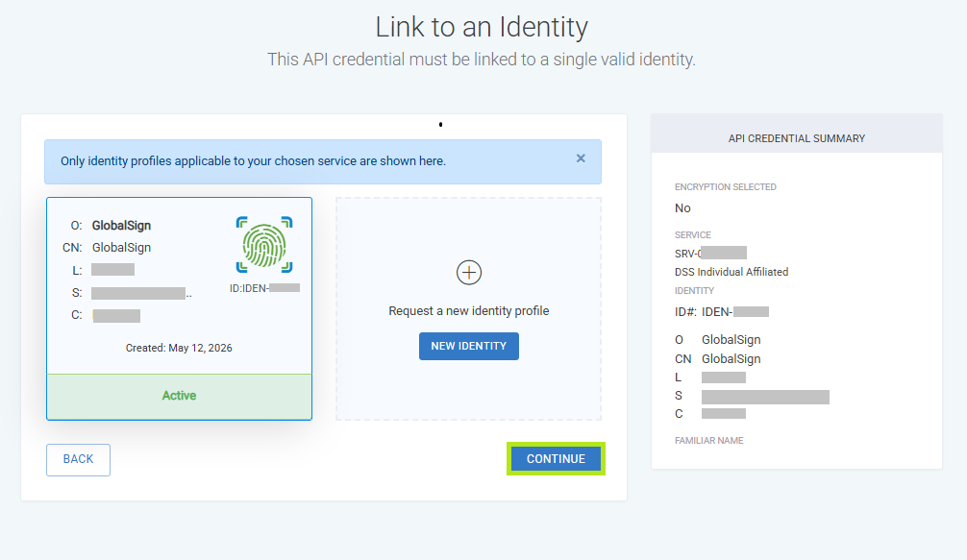Image resolution: width=967 pixels, height=560 pixels.
Task: Select the Active GlobalSign identity card
Action: [x=180, y=308]
